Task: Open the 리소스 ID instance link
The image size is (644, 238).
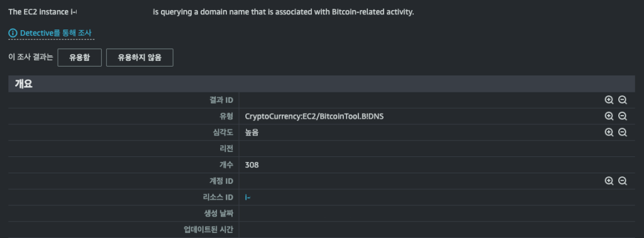Action: (248, 197)
